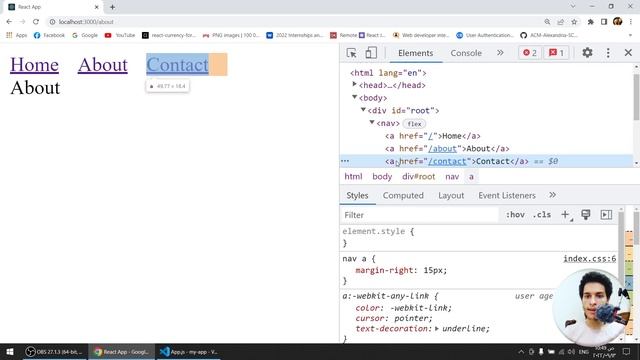Screen dimensions: 640x360
Task: Open the Event Listeners tab
Action: (x=507, y=196)
